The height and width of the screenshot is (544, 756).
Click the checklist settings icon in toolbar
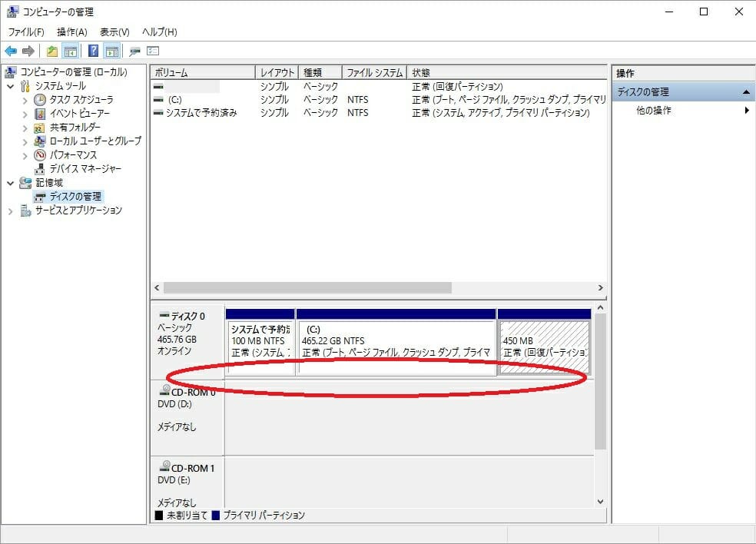(153, 51)
